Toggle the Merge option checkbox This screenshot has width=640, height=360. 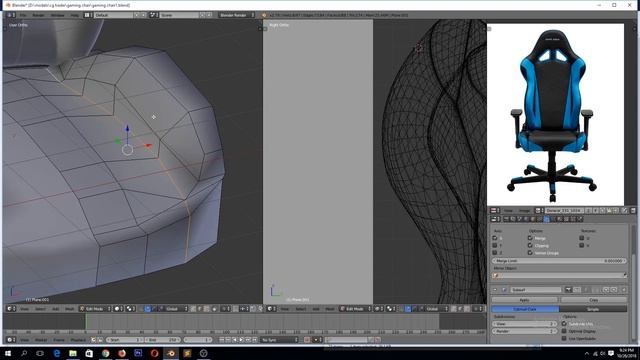(530, 238)
